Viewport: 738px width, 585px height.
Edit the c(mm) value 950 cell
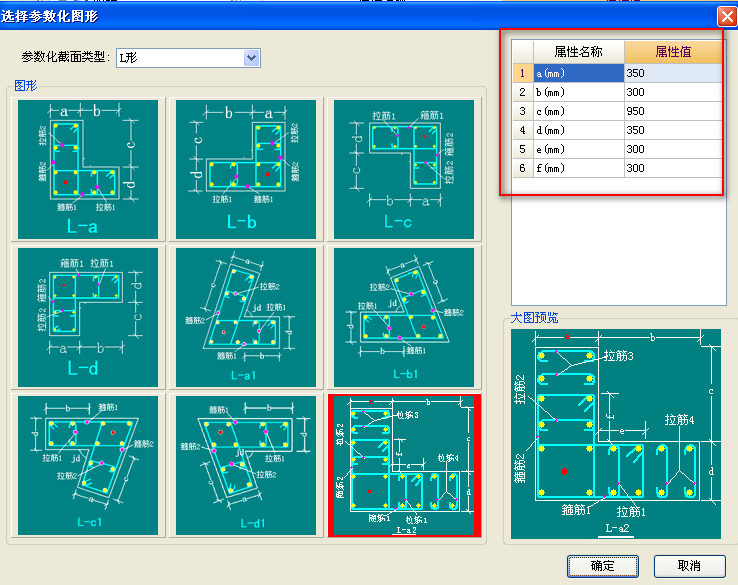(673, 111)
